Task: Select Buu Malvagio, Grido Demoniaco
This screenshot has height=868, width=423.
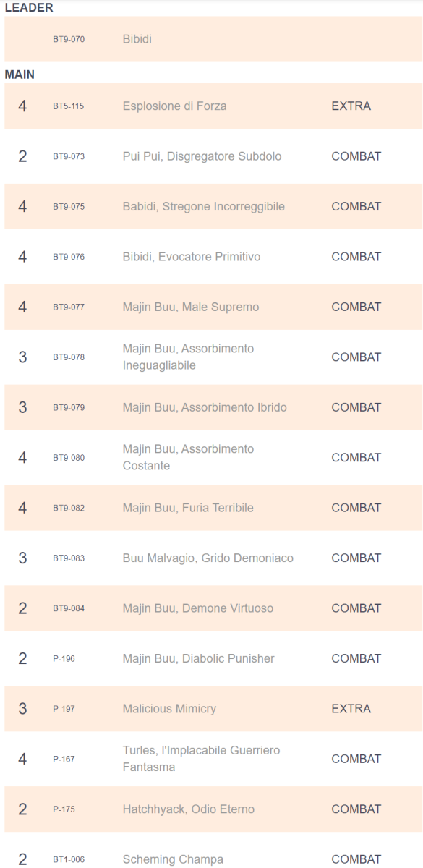Action: point(208,558)
